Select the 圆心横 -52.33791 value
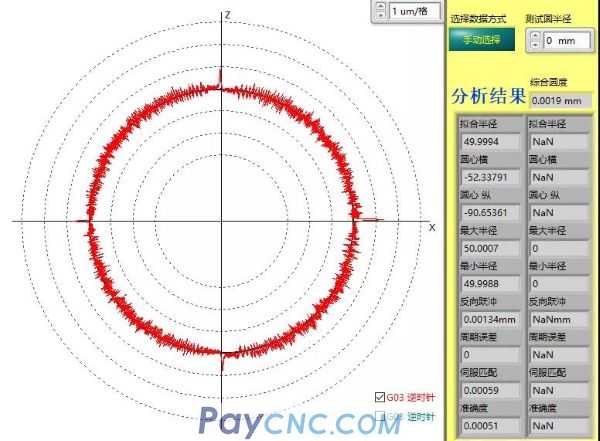The height and width of the screenshot is (441, 600). [x=484, y=177]
